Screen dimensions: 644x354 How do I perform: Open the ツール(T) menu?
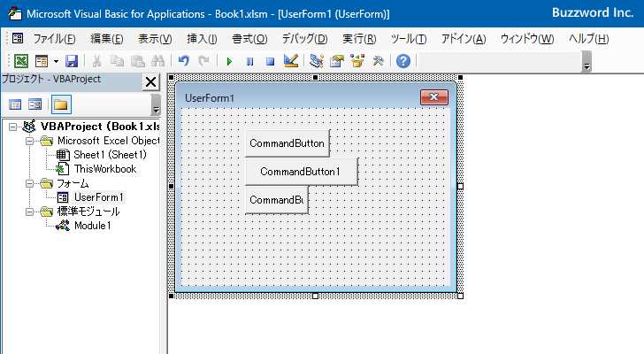[409, 39]
